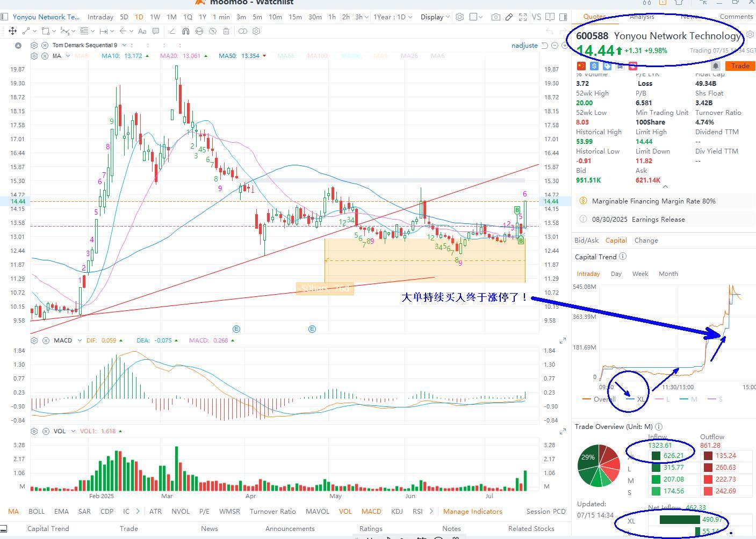Viewport: 756px width, 539px height.
Task: Collapse quote details chevron
Action: pos(665,187)
